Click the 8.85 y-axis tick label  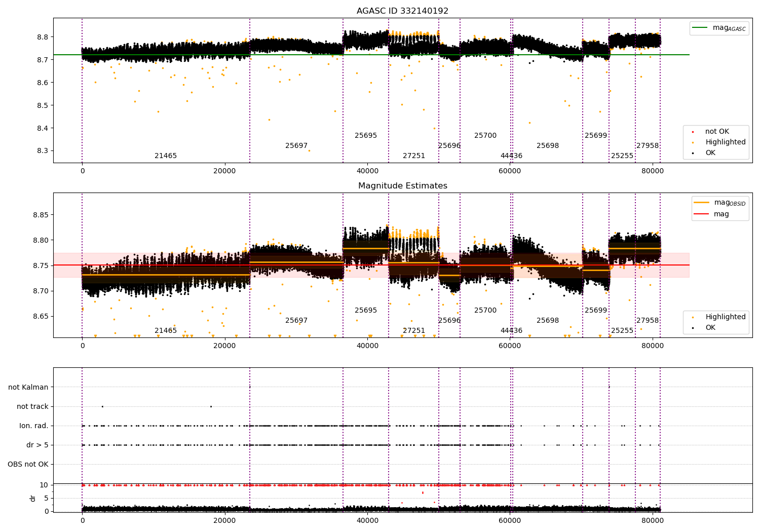[x=41, y=215]
